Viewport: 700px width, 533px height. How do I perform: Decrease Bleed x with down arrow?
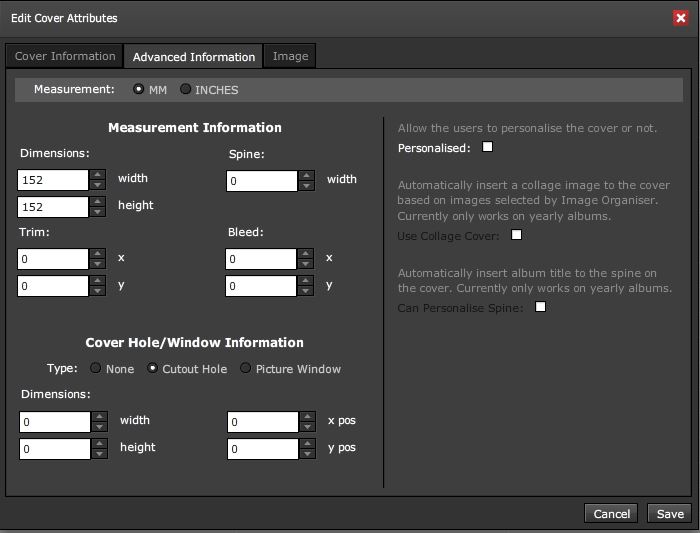(x=305, y=264)
